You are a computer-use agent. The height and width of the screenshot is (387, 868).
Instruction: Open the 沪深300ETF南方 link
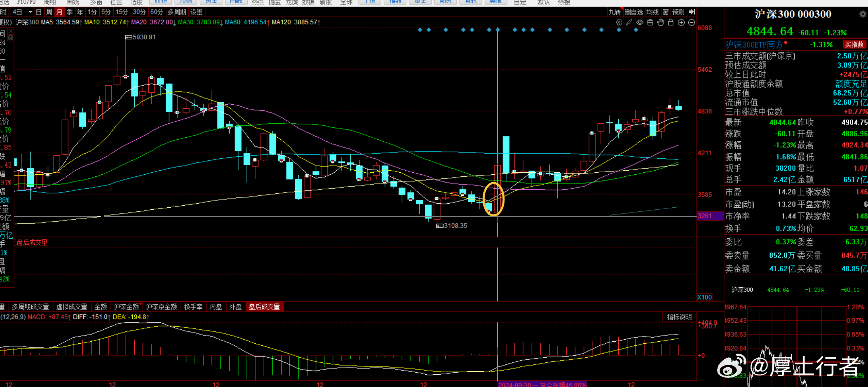pyautogui.click(x=754, y=45)
